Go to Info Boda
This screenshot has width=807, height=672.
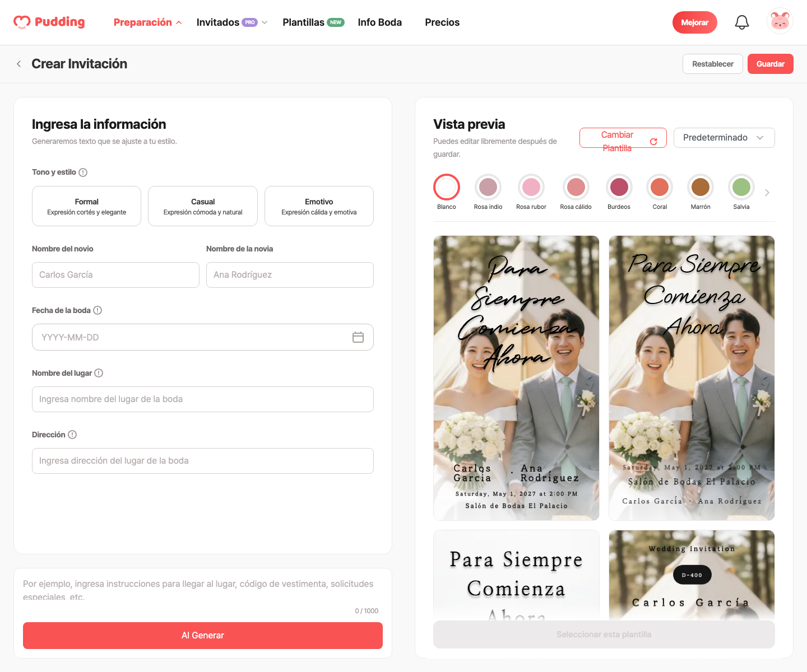[380, 22]
